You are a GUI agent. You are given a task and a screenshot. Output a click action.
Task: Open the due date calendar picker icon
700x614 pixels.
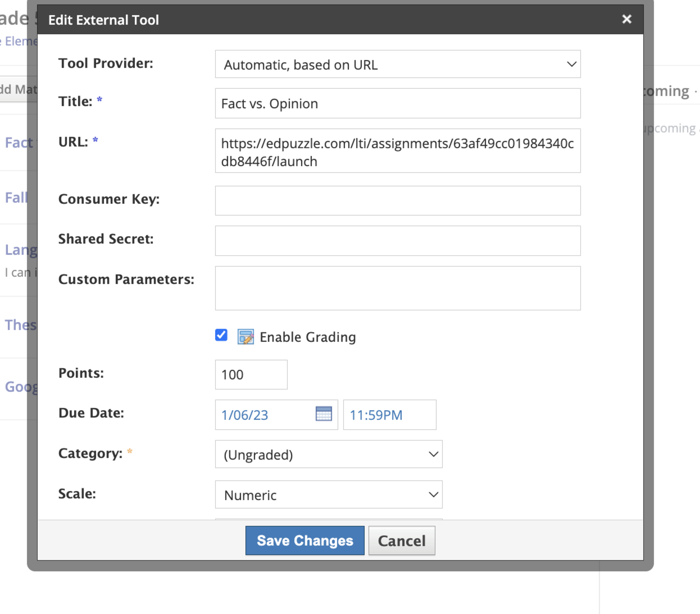point(323,414)
